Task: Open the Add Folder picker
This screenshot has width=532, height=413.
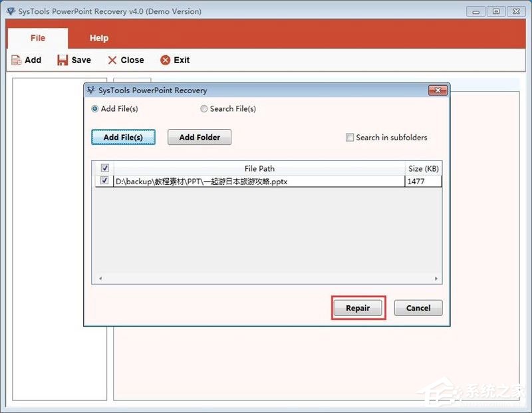Action: (x=199, y=137)
